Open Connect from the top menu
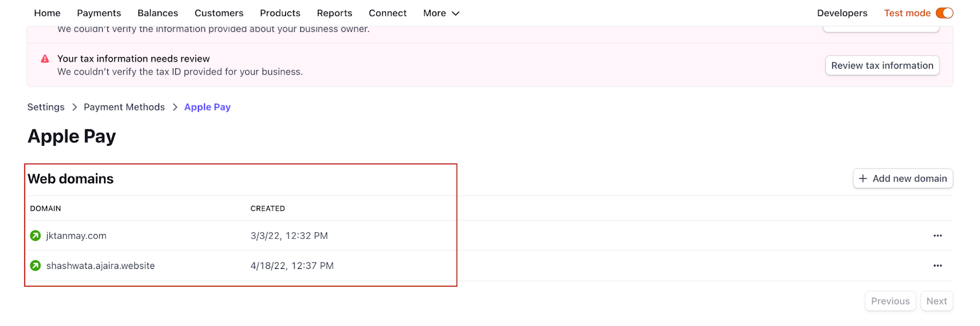980x326 pixels. (387, 13)
